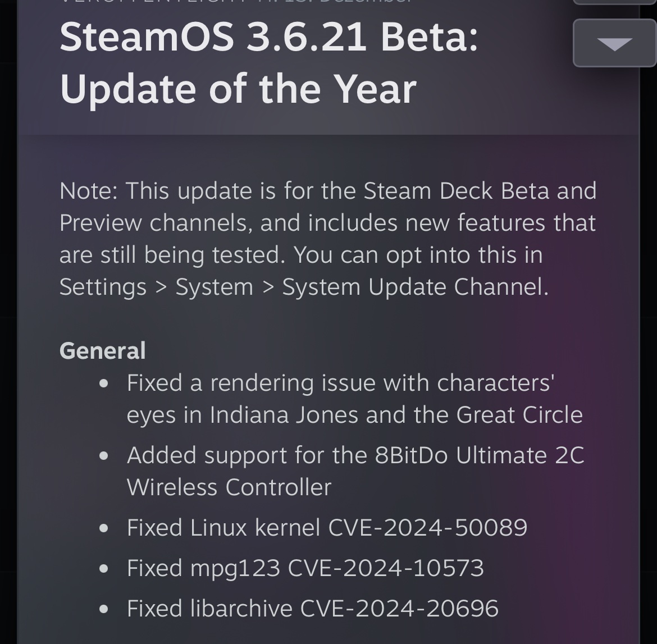Click the CVE-2024-20696 identifier
Viewport: 657px width, 644px height.
pyautogui.click(x=399, y=609)
